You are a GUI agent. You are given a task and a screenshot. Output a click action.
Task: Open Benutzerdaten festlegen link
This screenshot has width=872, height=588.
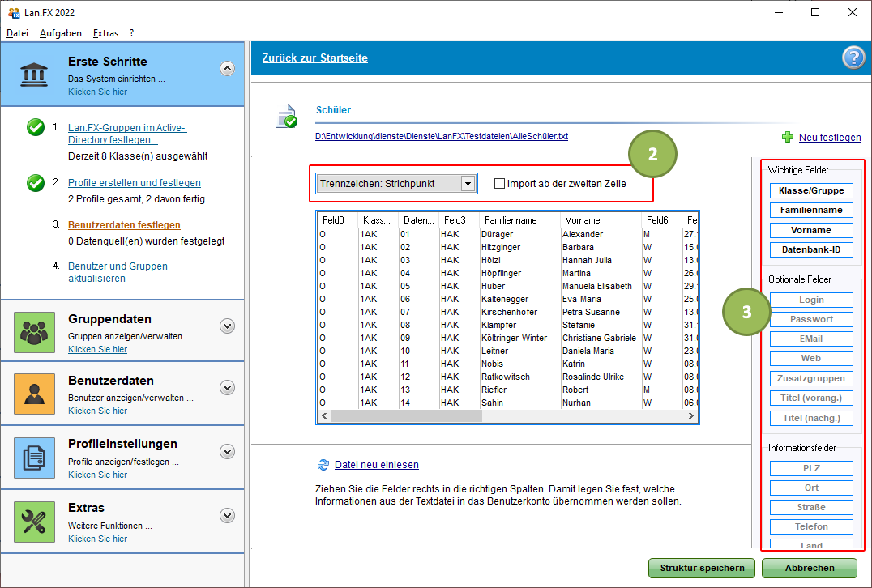pos(124,225)
